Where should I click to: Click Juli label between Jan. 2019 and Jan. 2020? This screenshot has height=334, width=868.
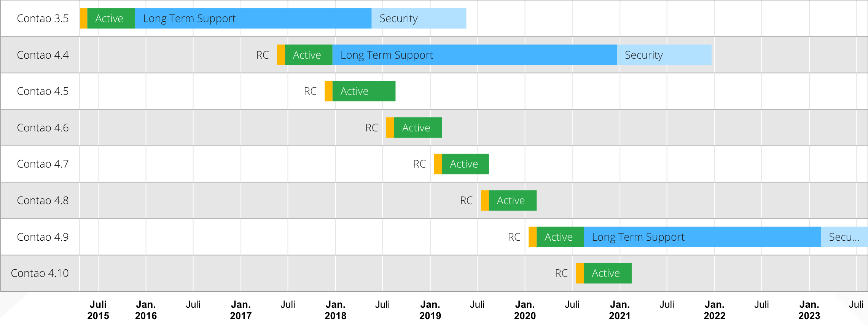pyautogui.click(x=478, y=304)
